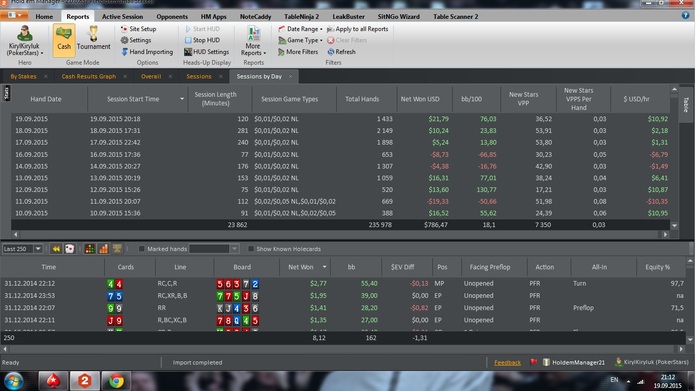
Task: Sort by Session Start Time column arrow
Action: tap(182, 99)
